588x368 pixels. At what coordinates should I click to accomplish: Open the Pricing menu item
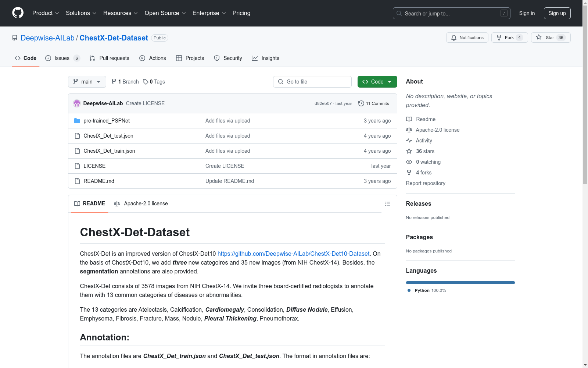tap(241, 13)
